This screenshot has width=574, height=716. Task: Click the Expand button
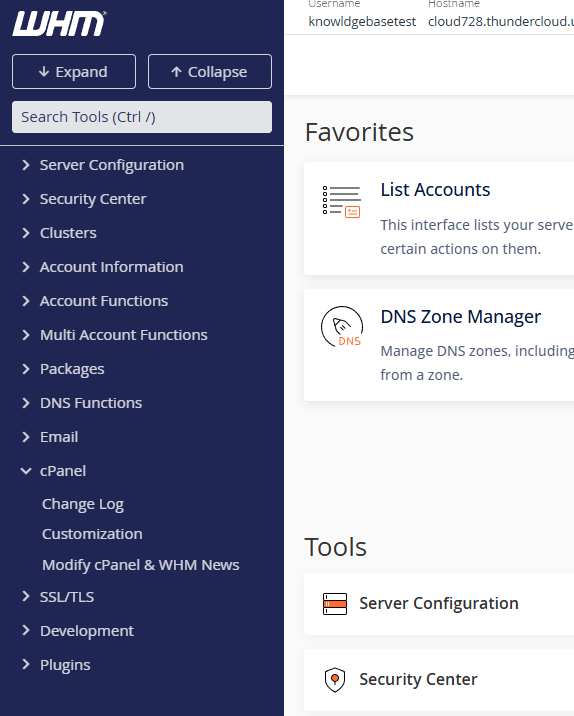click(74, 72)
